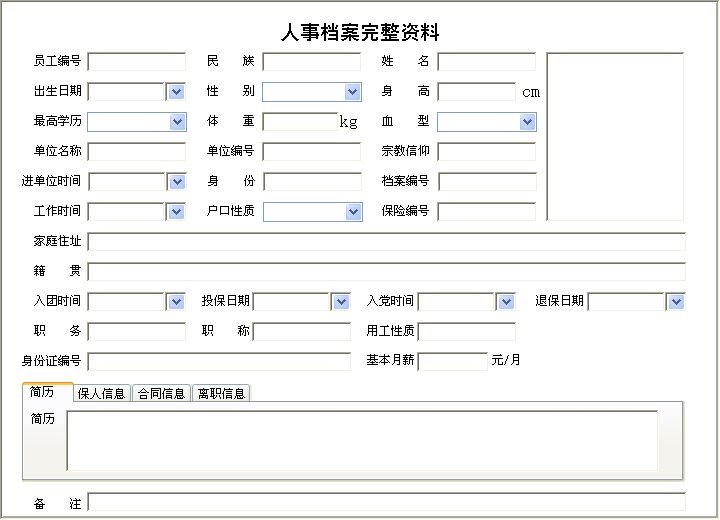Click inside the 简历 text area
This screenshot has width=720, height=520.
tap(362, 440)
